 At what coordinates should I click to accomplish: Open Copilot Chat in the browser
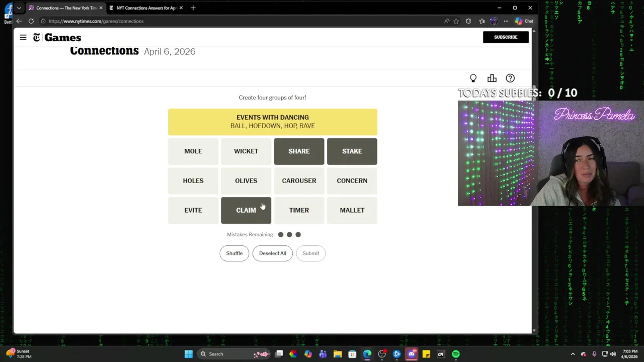coord(524,21)
